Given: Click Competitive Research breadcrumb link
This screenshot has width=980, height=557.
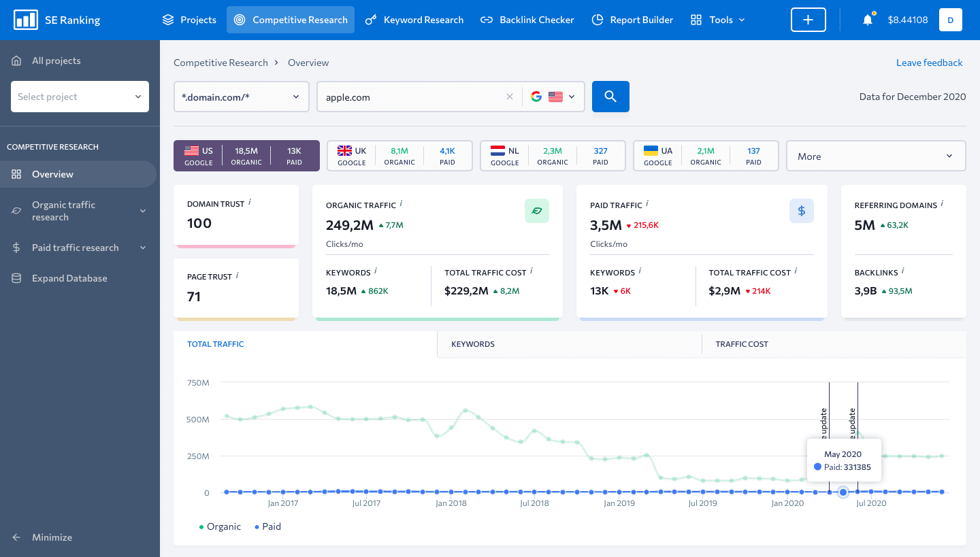Looking at the screenshot, I should point(220,63).
